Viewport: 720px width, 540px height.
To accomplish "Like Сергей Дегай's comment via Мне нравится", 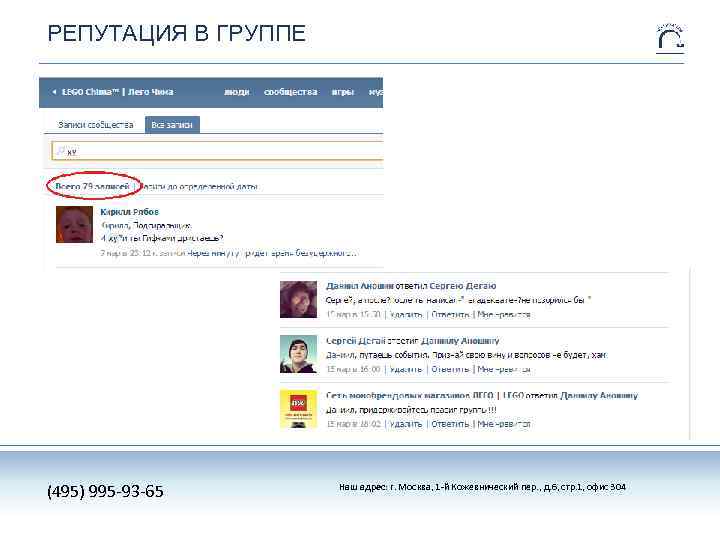I will point(504,369).
